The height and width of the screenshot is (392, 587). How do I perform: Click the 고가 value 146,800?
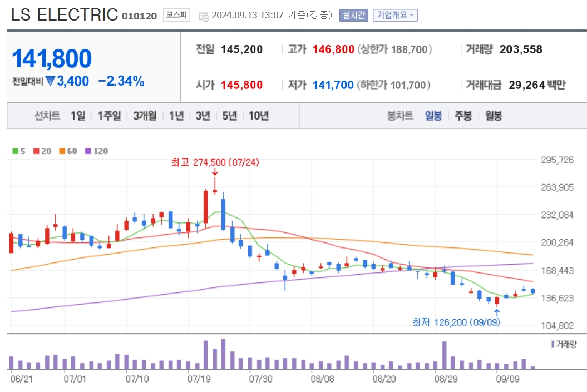[333, 49]
